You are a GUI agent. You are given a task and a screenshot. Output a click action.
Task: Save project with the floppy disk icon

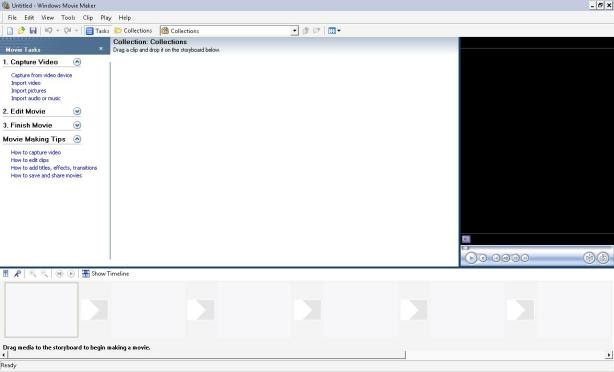(x=33, y=31)
